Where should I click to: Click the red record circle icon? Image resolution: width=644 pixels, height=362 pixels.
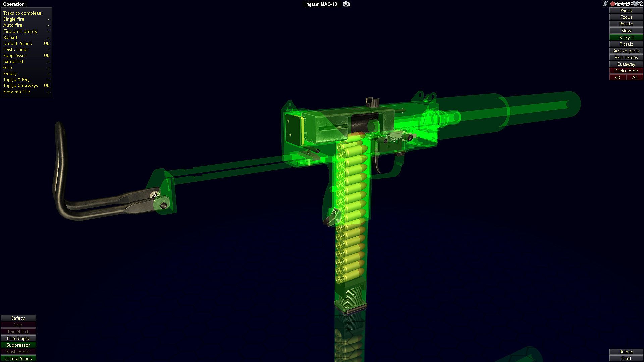coord(613,4)
